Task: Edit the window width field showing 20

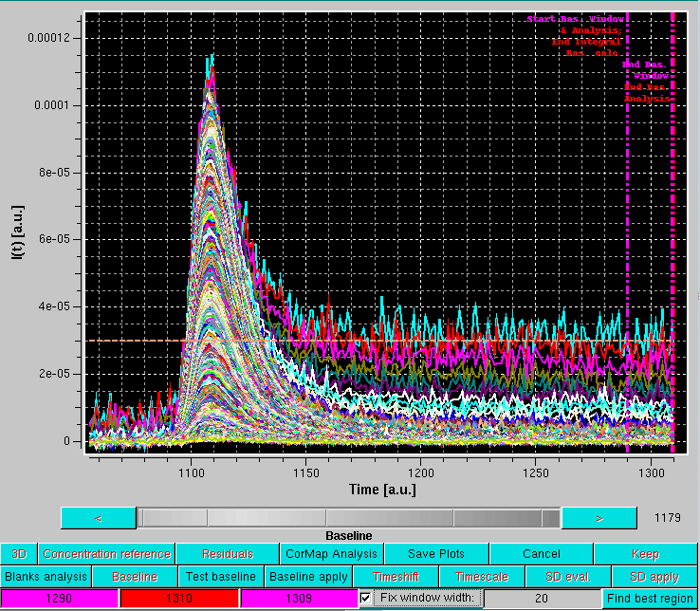Action: pos(541,599)
